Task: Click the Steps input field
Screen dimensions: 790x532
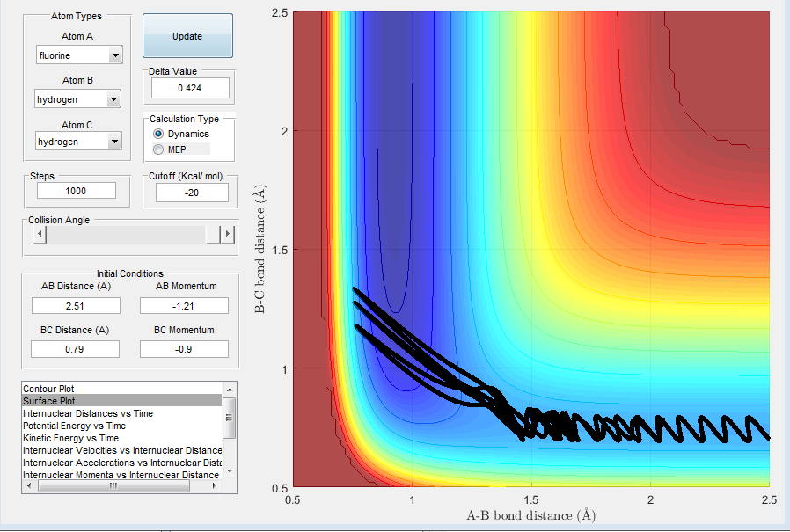Action: click(x=76, y=191)
